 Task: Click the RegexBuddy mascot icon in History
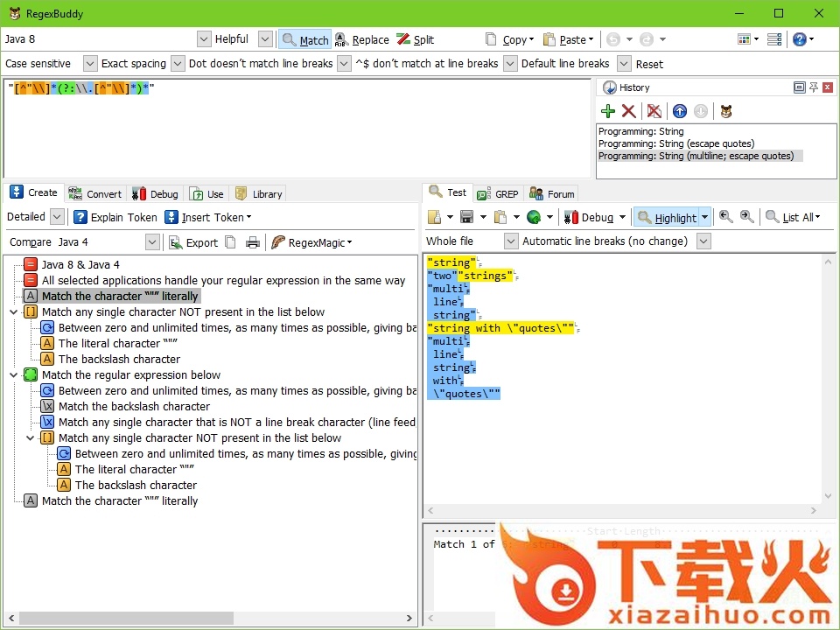click(x=726, y=111)
